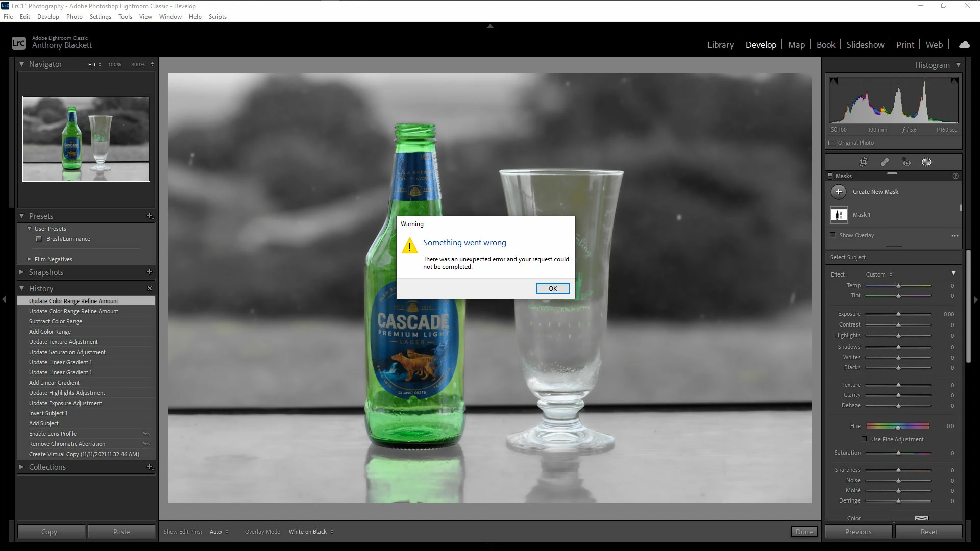
Task: Switch to the Library module
Action: click(720, 45)
